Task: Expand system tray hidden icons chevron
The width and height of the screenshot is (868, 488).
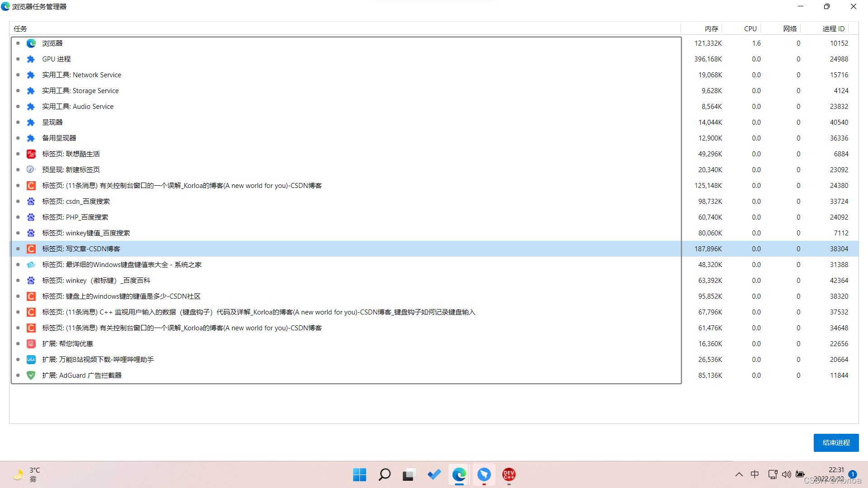Action: 739,474
